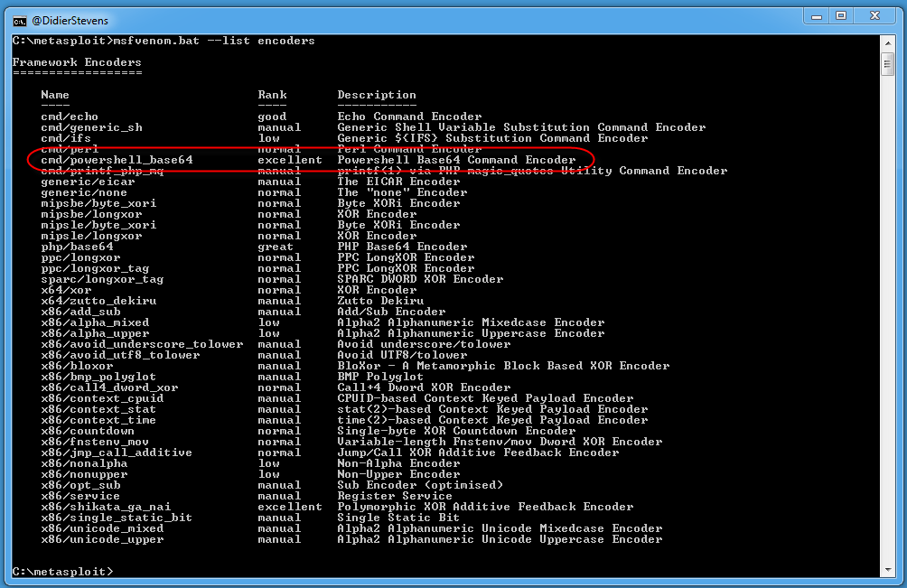Maximize the command prompt window
The width and height of the screenshot is (907, 588).
(841, 15)
